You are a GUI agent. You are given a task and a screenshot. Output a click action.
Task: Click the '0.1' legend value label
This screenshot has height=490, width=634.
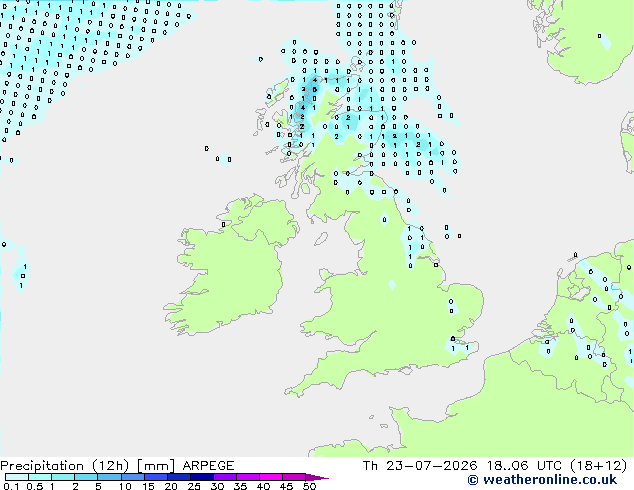coord(11,486)
